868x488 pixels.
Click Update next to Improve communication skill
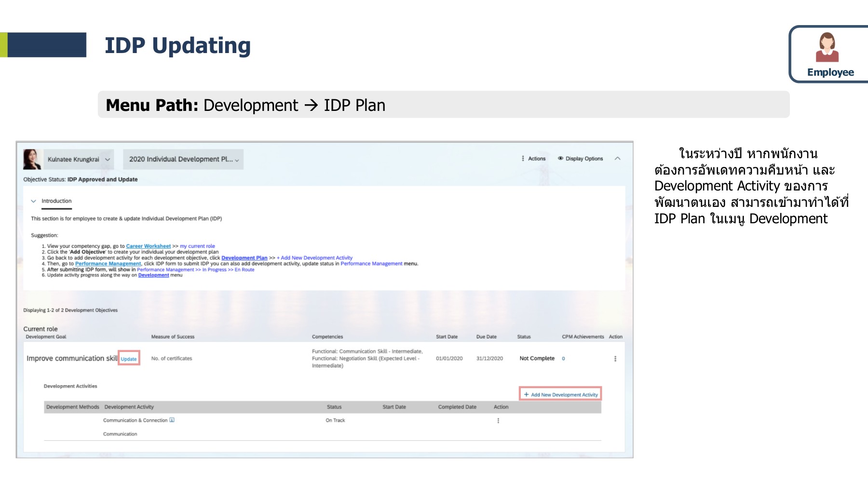(x=128, y=359)
